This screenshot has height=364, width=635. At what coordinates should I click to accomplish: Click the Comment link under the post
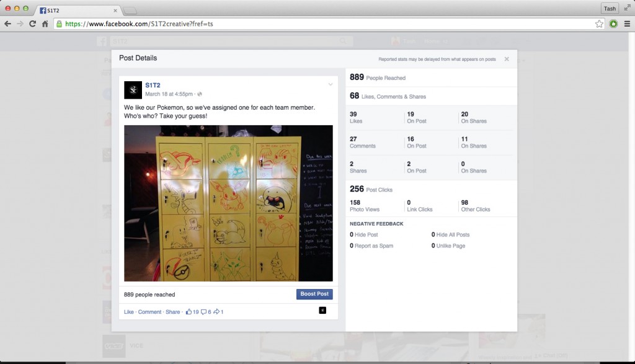[x=149, y=312]
